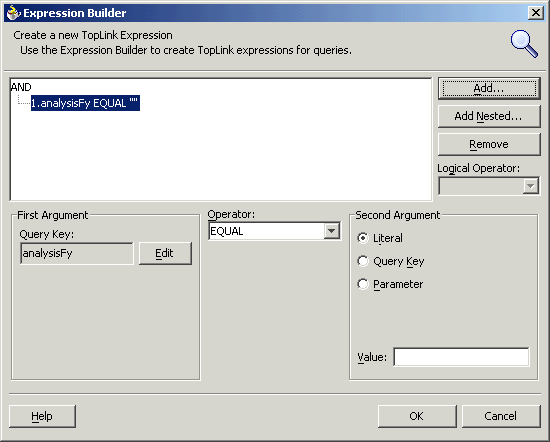The height and width of the screenshot is (442, 550).
Task: Confirm with the OK button
Action: click(x=417, y=416)
